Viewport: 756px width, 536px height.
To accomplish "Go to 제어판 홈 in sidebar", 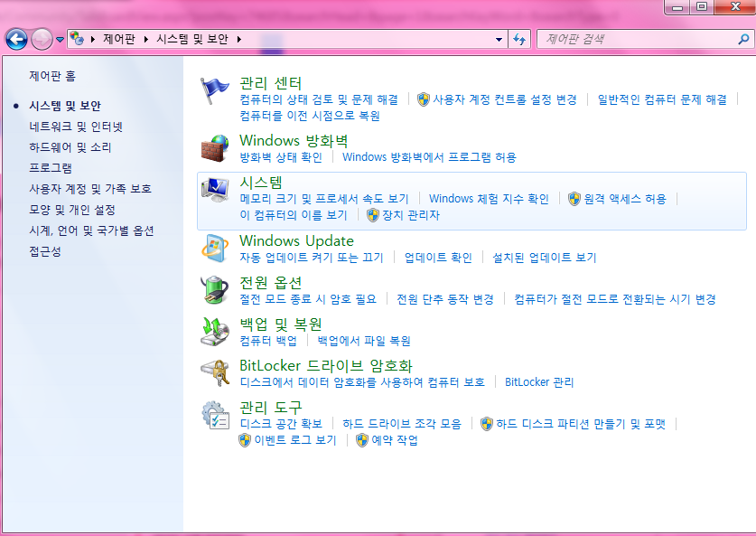I will point(52,76).
